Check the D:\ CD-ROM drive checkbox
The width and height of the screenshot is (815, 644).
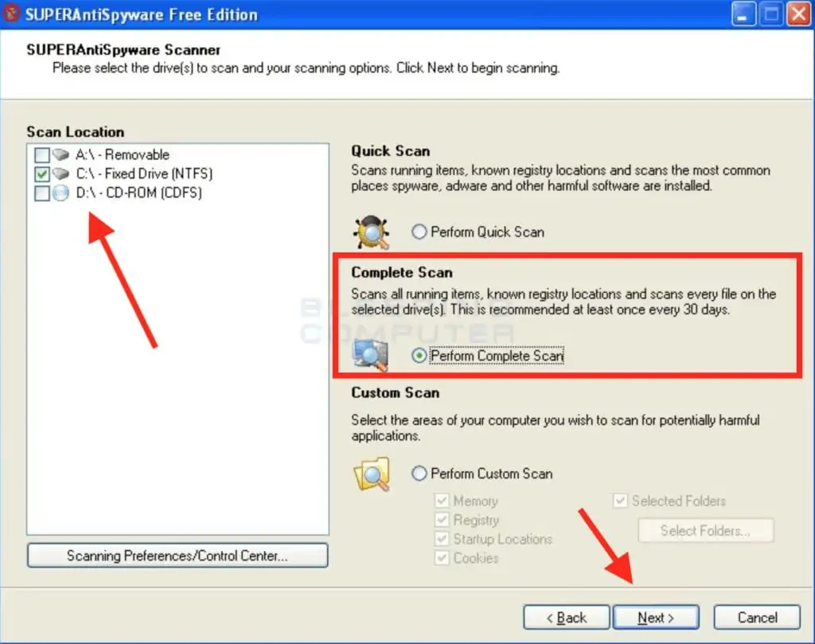point(41,193)
